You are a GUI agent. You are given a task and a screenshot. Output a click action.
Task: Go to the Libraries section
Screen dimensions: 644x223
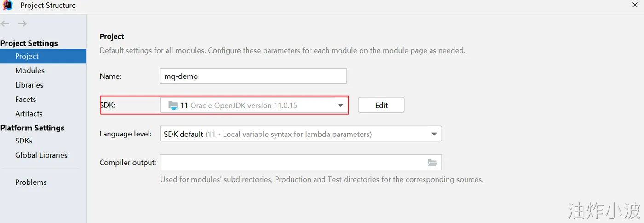point(29,85)
